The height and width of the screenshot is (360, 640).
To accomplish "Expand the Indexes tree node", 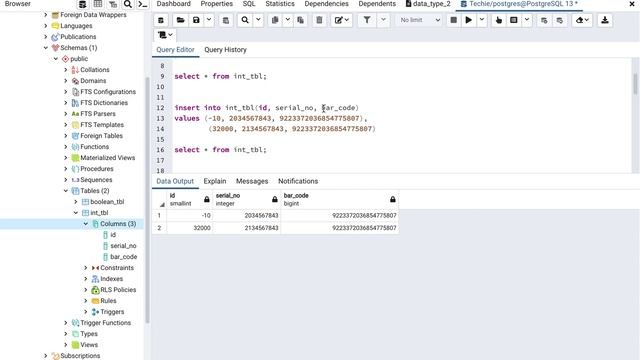I will tap(86, 279).
